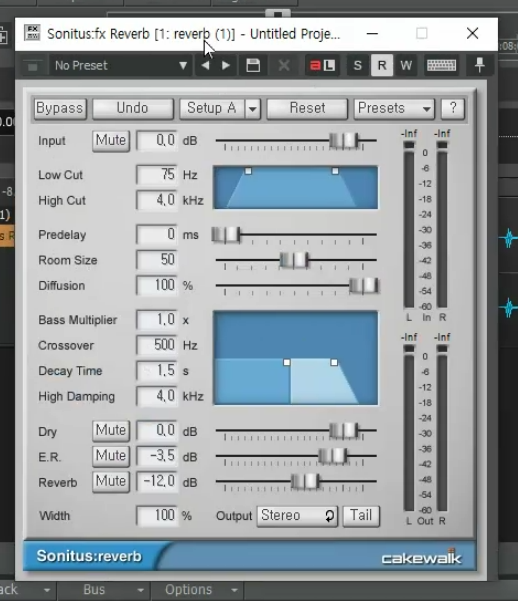Image resolution: width=518 pixels, height=601 pixels.
Task: Click the cakewalk logo
Action: point(421,558)
